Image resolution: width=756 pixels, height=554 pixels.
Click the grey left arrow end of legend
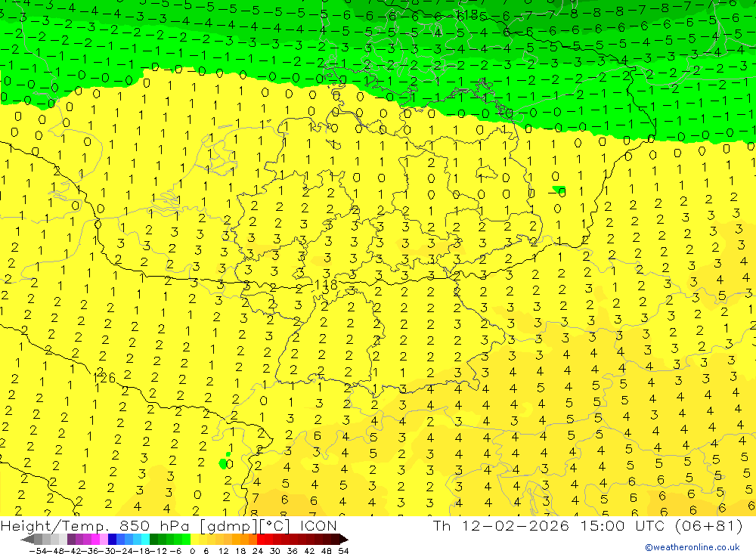pyautogui.click(x=27, y=540)
